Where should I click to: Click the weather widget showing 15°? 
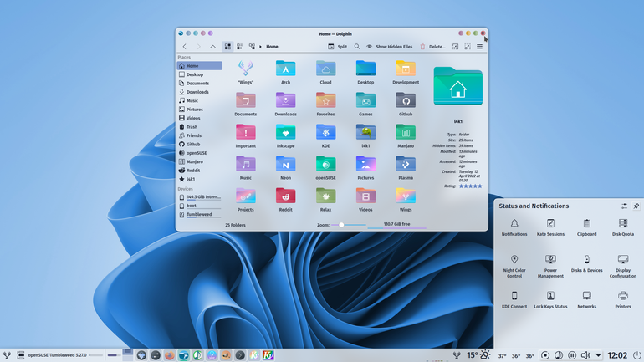coord(478,355)
